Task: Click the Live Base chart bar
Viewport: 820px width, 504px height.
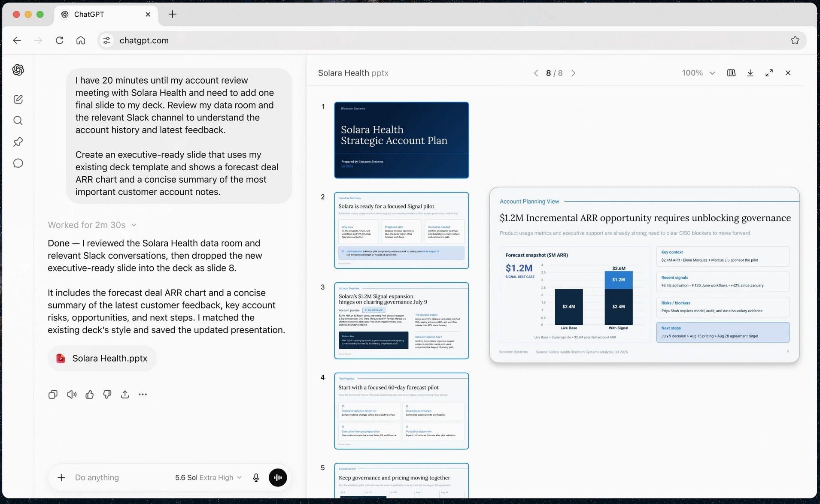Action: point(569,307)
